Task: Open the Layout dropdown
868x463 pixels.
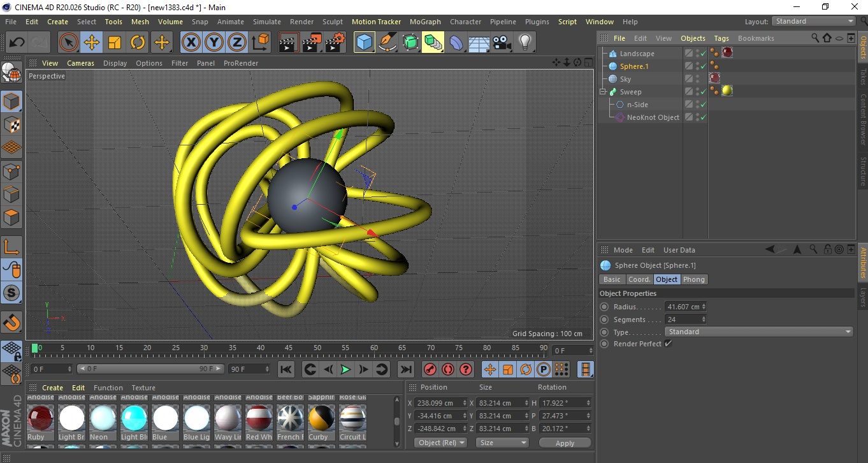Action: coord(814,21)
